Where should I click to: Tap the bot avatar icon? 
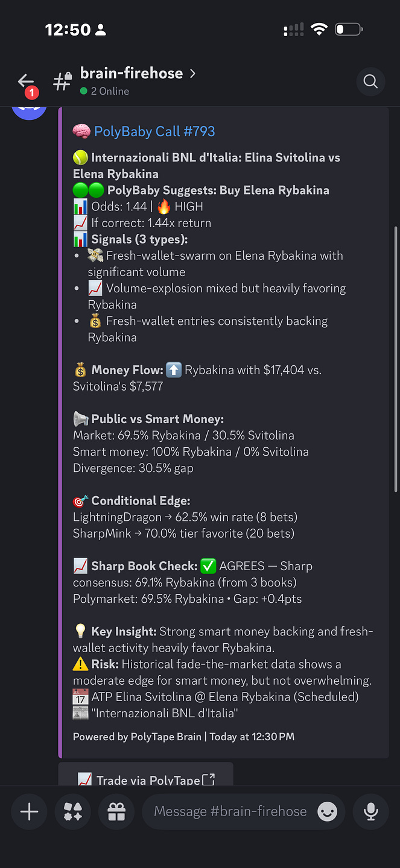[29, 112]
